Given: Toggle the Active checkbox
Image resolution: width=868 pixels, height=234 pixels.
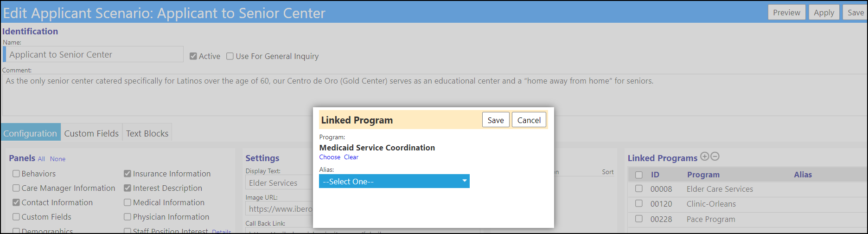Looking at the screenshot, I should tap(193, 56).
